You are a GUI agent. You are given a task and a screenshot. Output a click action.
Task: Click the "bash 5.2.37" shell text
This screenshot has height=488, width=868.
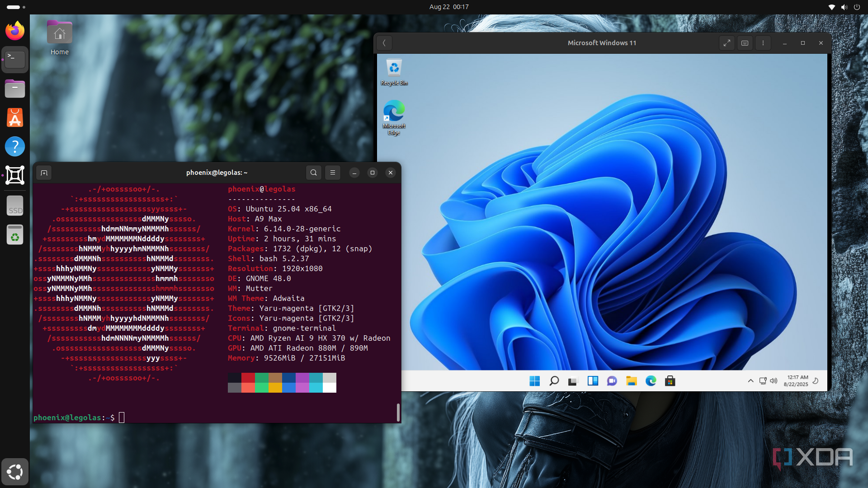(x=284, y=258)
